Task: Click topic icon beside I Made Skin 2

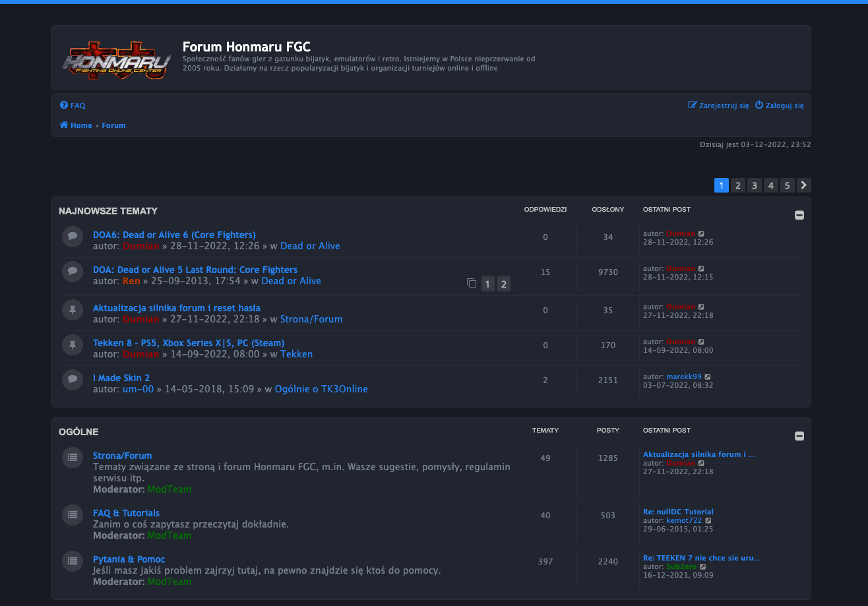Action: 73,379
